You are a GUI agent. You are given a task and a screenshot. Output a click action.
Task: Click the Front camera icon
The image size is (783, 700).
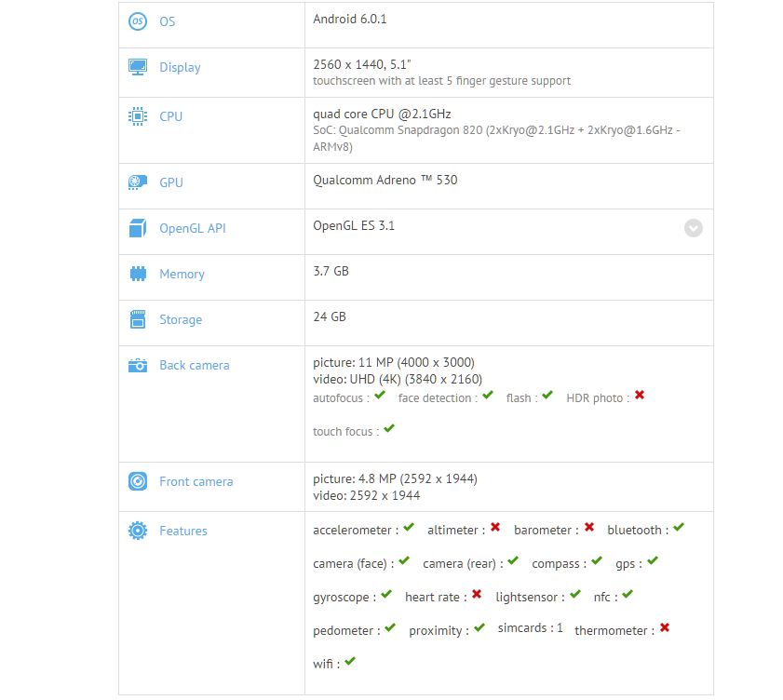[138, 481]
